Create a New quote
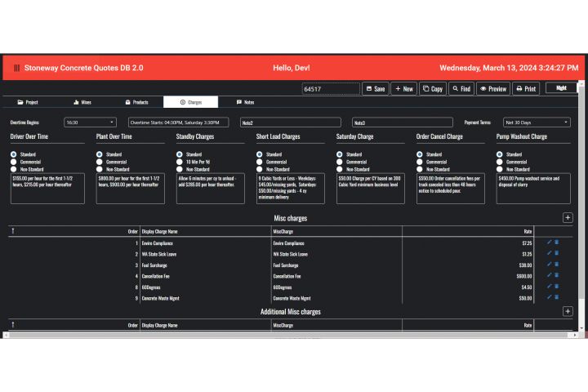The height and width of the screenshot is (392, 588). [404, 89]
